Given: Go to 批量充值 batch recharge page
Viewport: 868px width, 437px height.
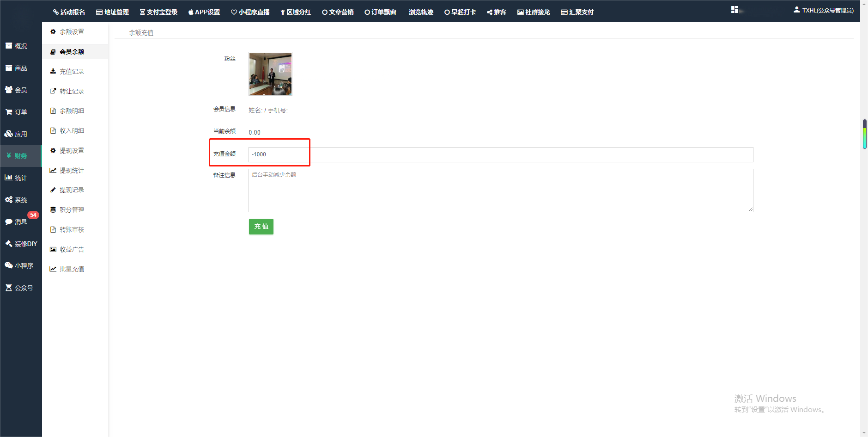Looking at the screenshot, I should tap(72, 269).
